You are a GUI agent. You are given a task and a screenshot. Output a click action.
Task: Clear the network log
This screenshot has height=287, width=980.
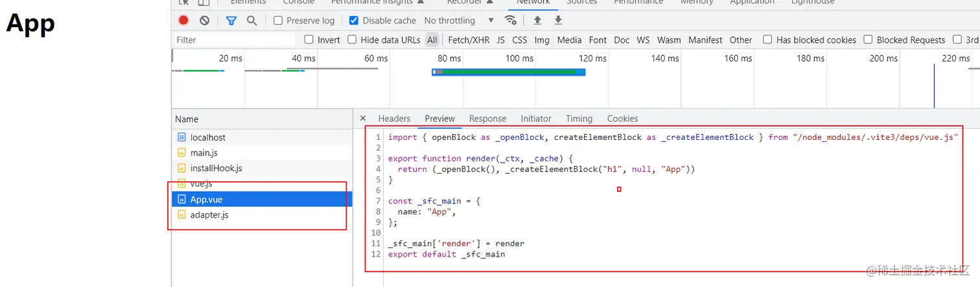(x=205, y=21)
